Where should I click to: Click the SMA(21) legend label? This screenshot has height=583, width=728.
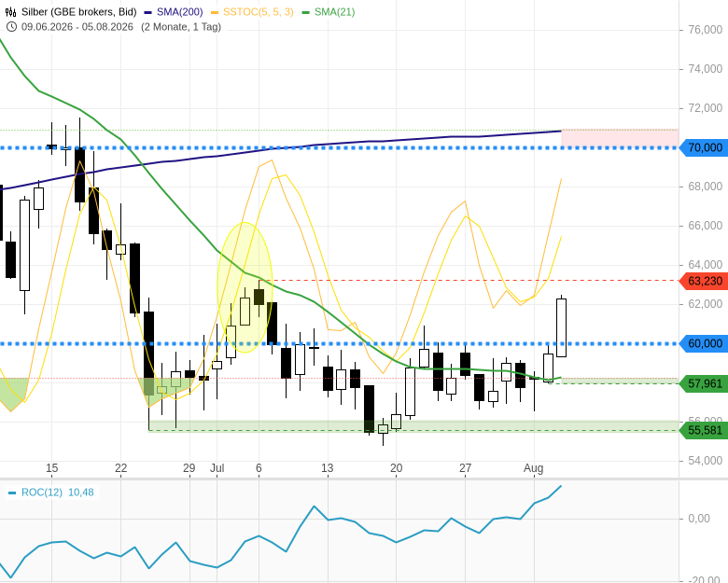334,12
